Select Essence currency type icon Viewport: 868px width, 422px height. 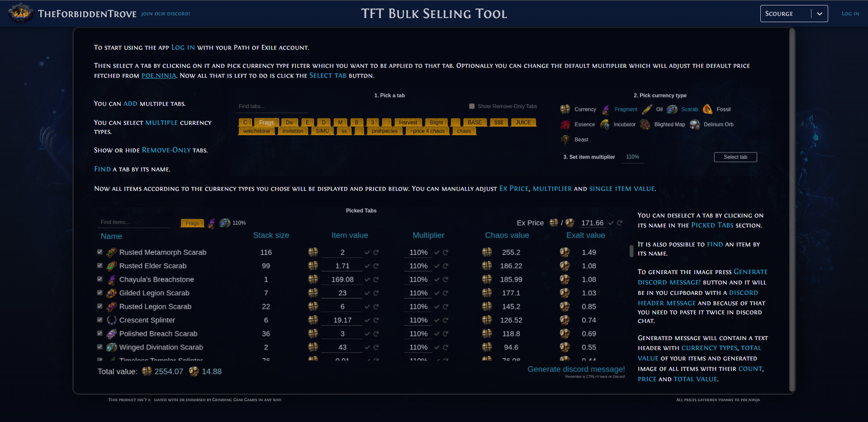coord(565,124)
